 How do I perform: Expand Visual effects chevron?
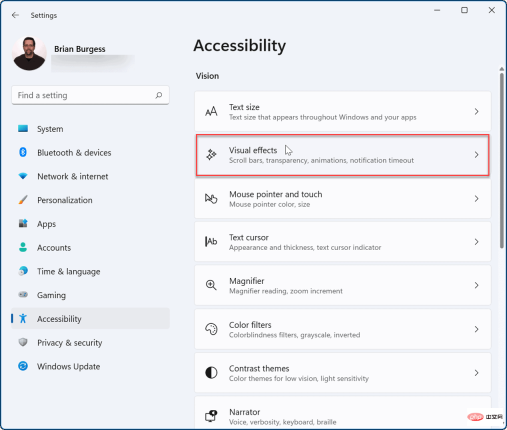476,155
